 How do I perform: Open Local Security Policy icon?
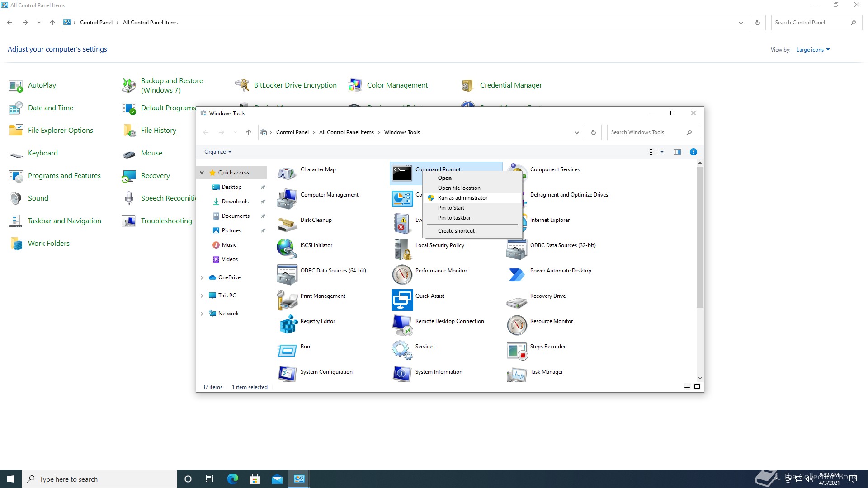pyautogui.click(x=402, y=249)
